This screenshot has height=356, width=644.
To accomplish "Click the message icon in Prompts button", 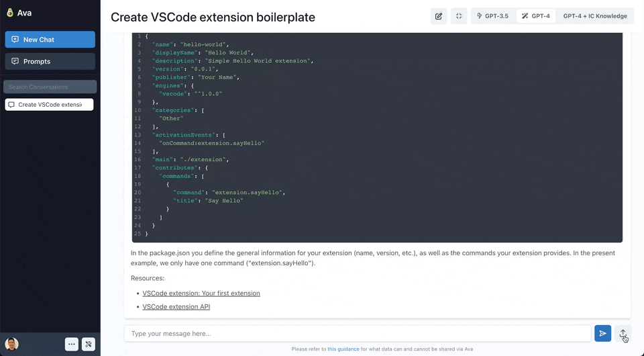I will pos(15,61).
